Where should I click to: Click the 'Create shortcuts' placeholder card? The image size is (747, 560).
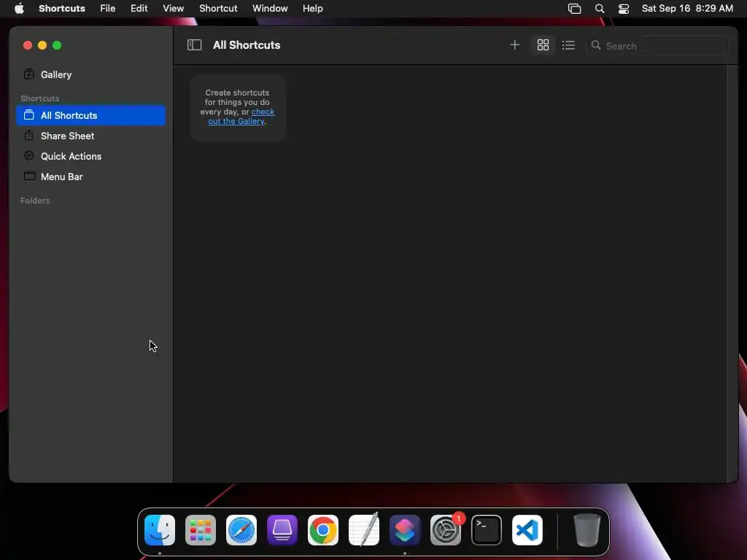[x=238, y=107]
